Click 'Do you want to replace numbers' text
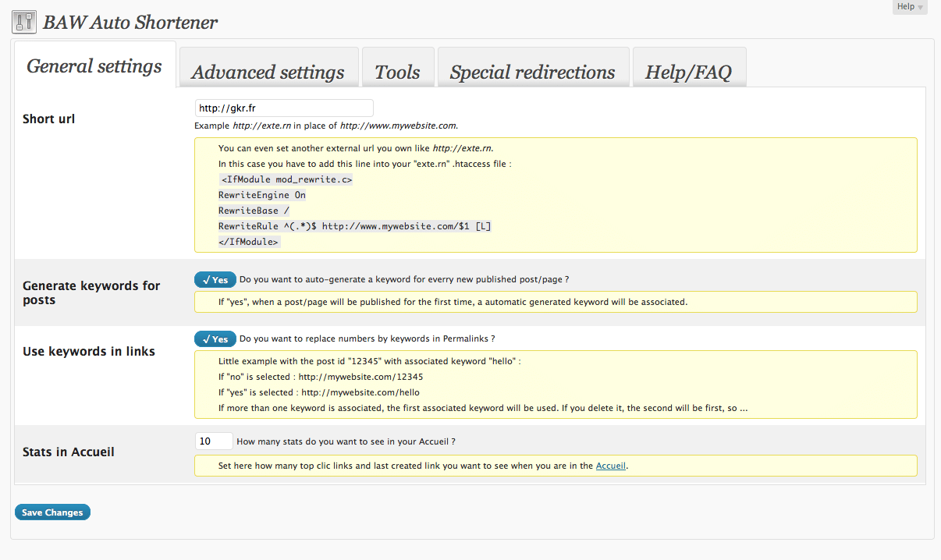The height and width of the screenshot is (560, 941). click(x=368, y=338)
